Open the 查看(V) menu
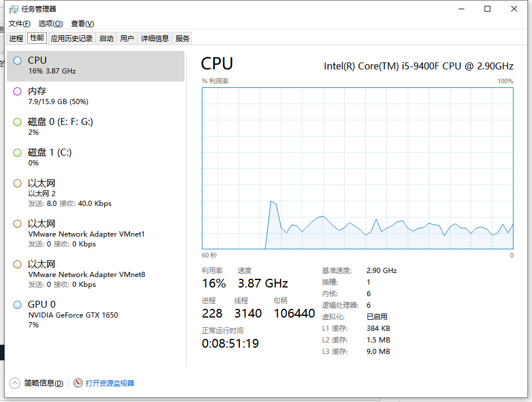Image resolution: width=532 pixels, height=402 pixels. click(82, 24)
